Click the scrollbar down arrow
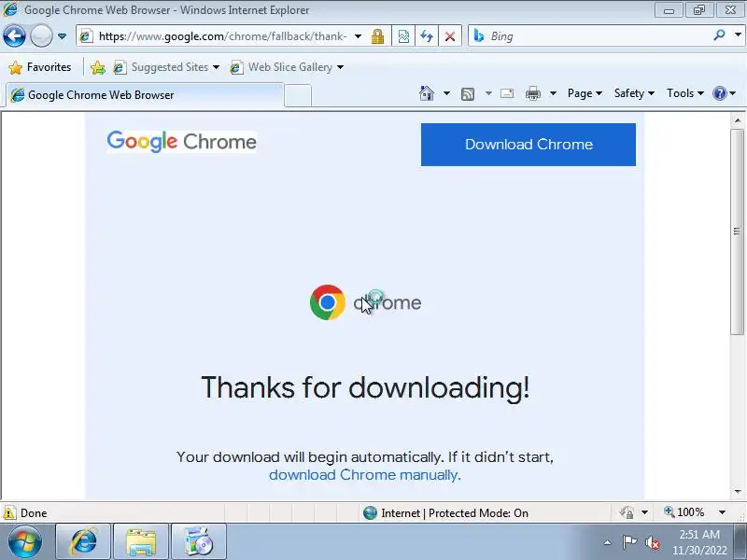 coord(738,492)
